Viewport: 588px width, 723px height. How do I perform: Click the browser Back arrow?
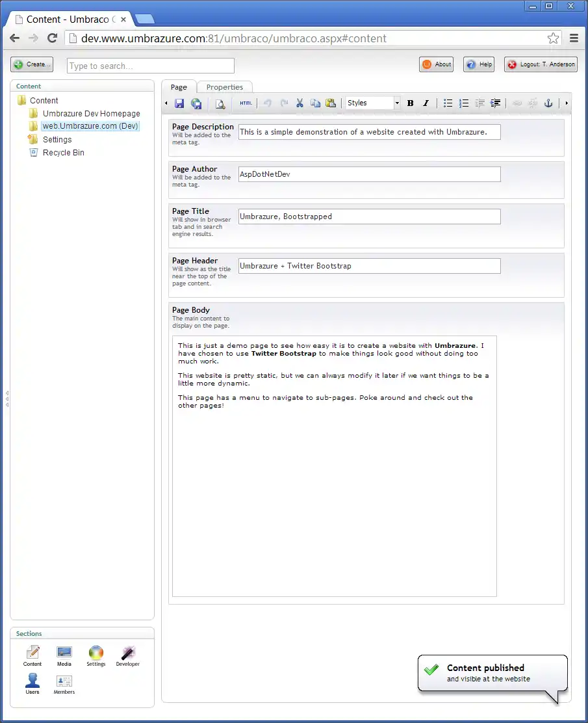(15, 38)
